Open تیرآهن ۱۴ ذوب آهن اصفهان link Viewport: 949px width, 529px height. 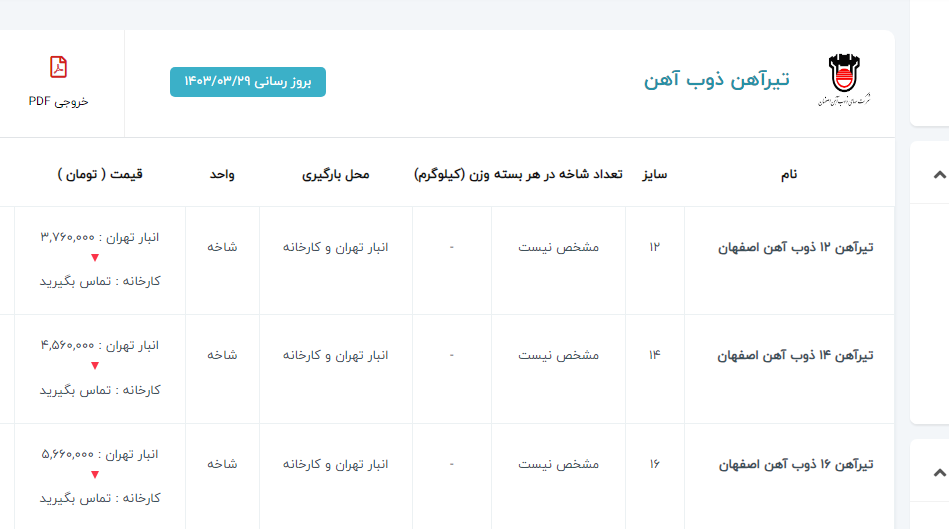click(x=796, y=355)
